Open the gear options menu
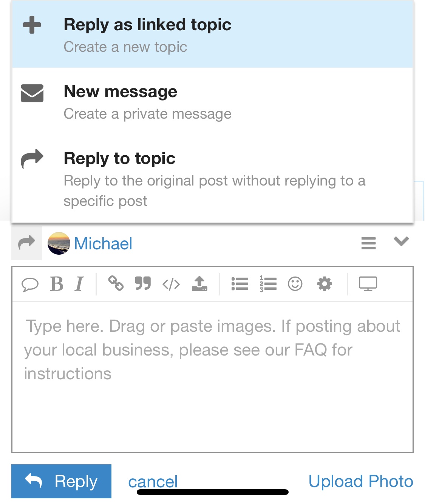The width and height of the screenshot is (425, 504). pos(325,284)
